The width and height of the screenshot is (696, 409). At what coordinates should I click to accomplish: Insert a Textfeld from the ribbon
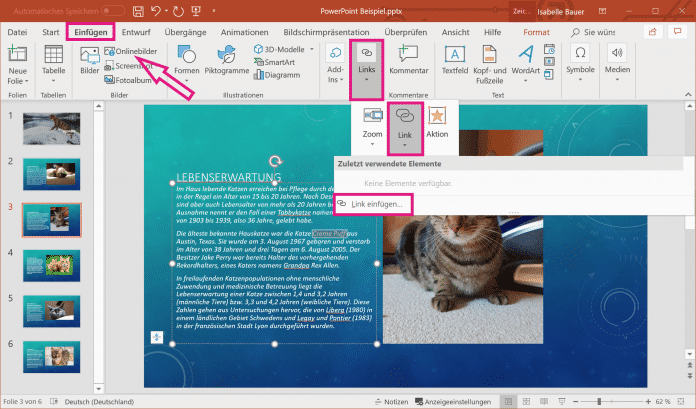(x=455, y=62)
